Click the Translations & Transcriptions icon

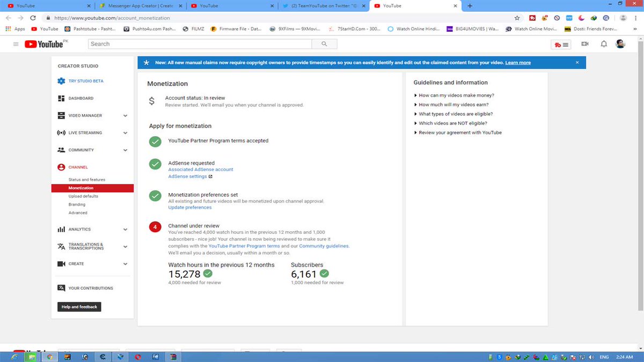click(61, 247)
